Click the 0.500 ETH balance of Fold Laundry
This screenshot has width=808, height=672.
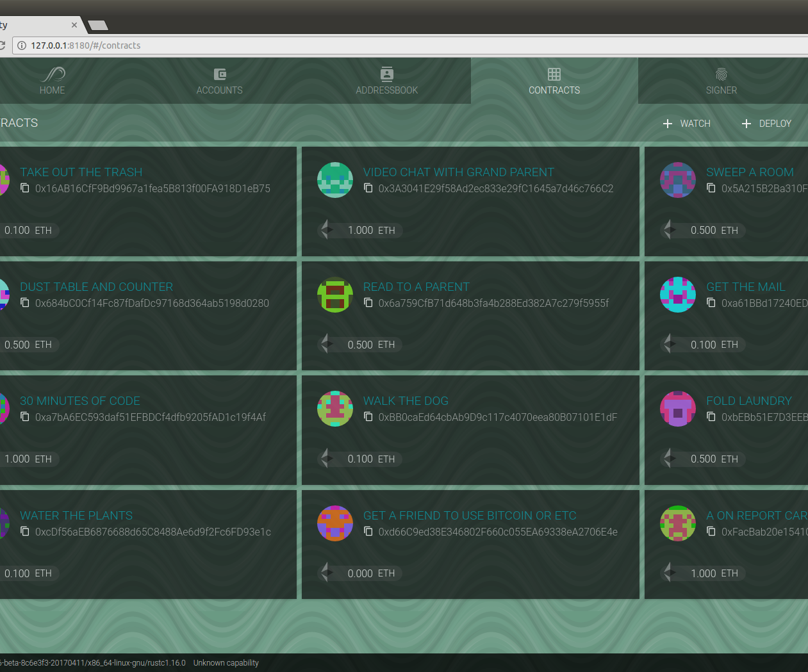pyautogui.click(x=703, y=459)
